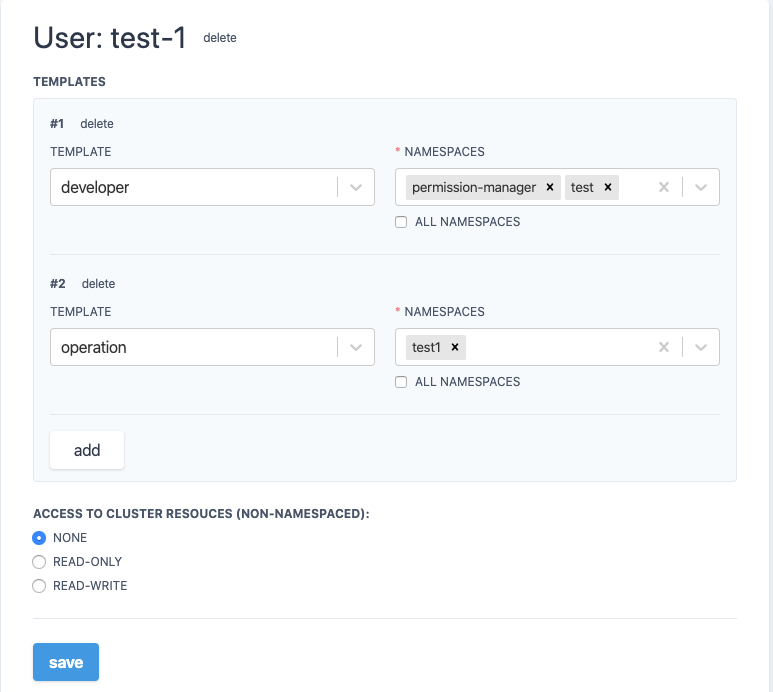The image size is (773, 692).
Task: Select NONE cluster access option
Action: pyautogui.click(x=40, y=538)
